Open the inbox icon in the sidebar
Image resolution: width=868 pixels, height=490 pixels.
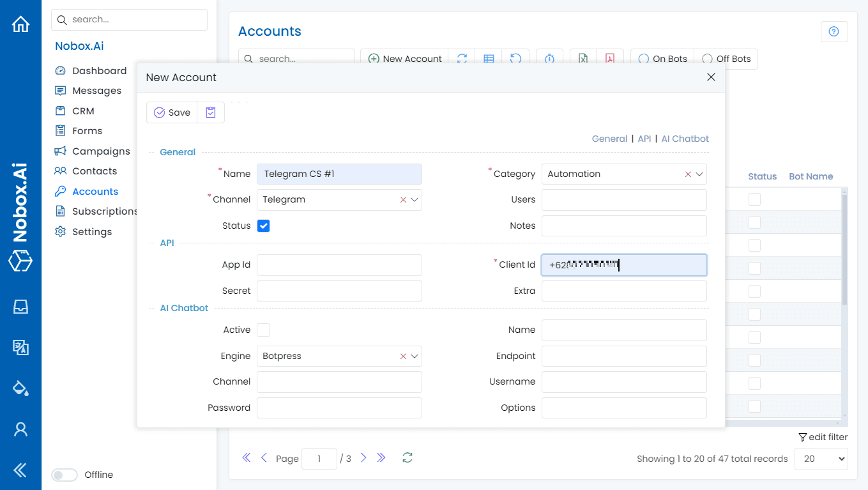(x=21, y=307)
